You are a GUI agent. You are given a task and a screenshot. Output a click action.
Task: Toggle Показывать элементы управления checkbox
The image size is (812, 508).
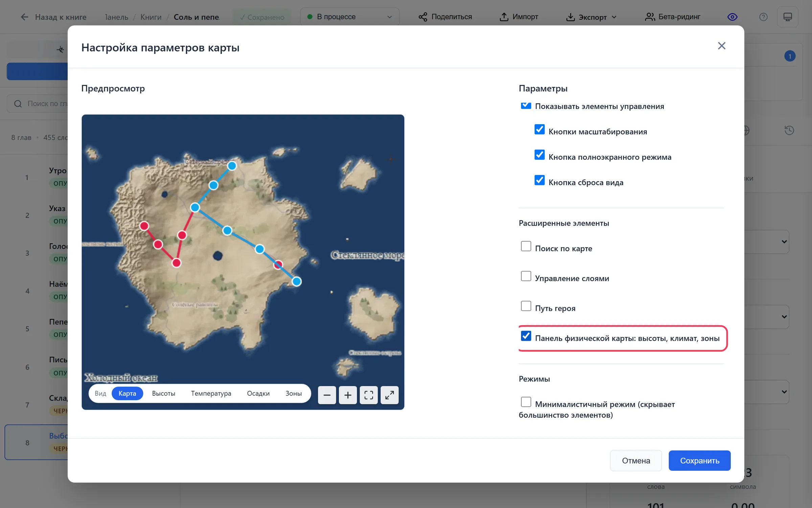[526, 105]
